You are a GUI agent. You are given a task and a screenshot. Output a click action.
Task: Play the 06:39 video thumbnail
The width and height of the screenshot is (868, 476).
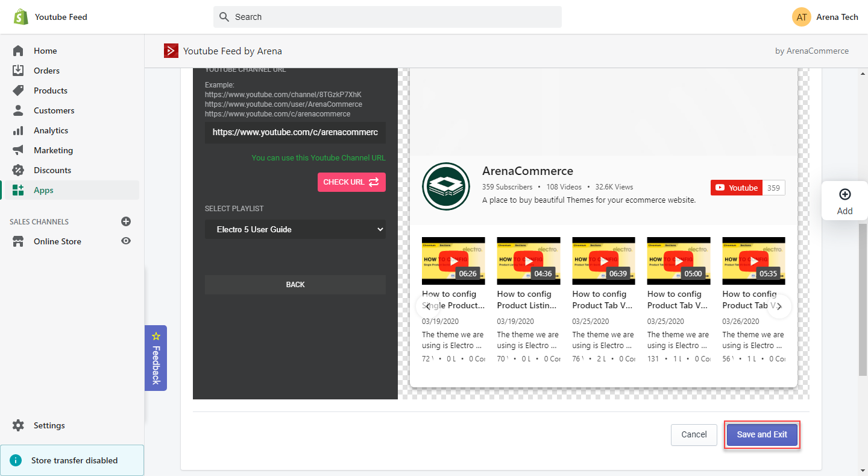click(603, 261)
